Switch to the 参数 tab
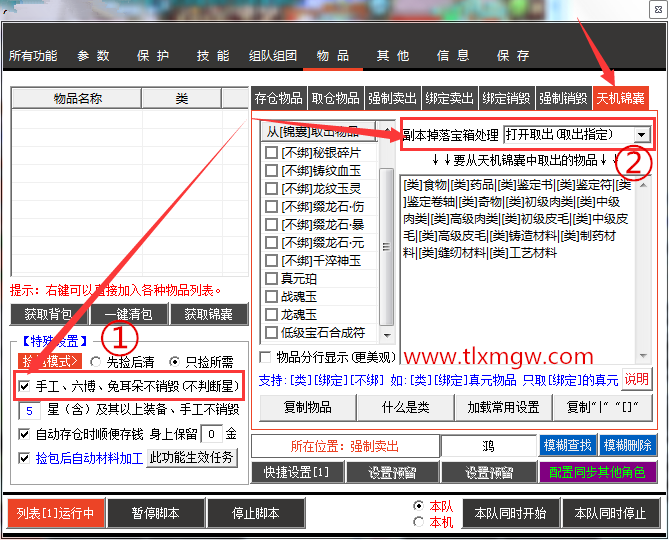 (x=93, y=55)
